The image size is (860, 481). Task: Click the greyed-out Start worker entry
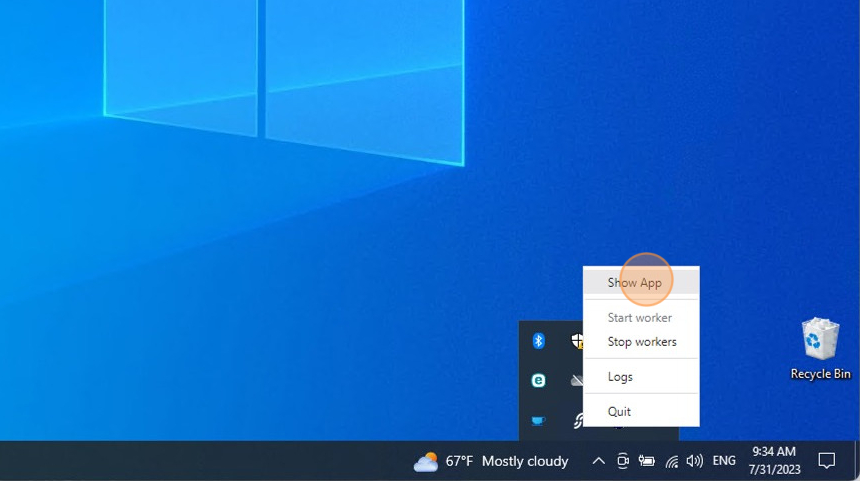pos(639,318)
